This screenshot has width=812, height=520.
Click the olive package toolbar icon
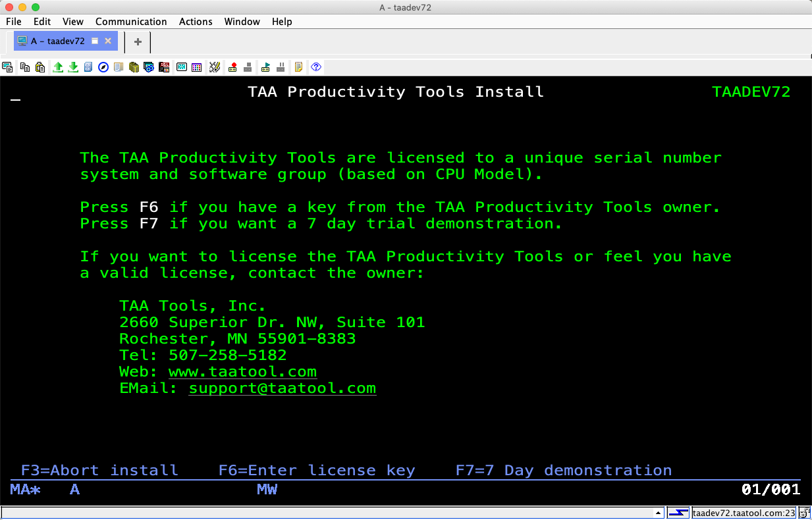[x=134, y=67]
